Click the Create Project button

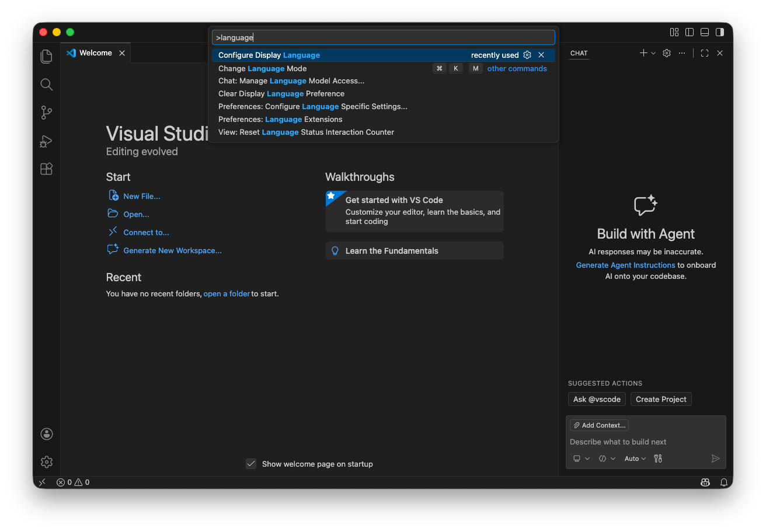(661, 400)
